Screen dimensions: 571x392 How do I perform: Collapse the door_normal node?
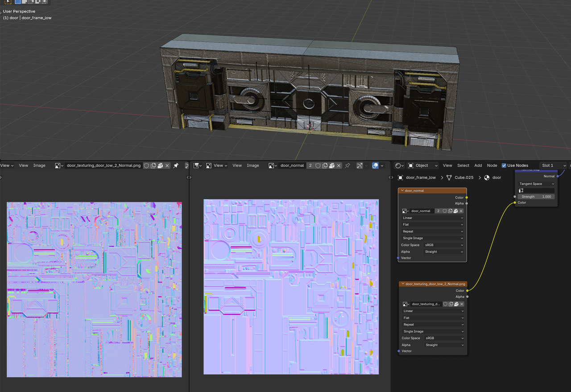pos(402,191)
